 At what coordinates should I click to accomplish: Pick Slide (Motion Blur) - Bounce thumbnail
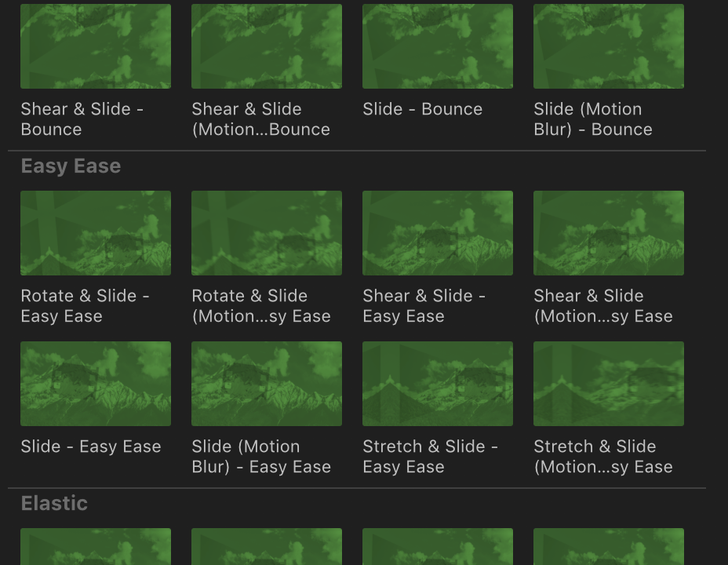(x=608, y=46)
